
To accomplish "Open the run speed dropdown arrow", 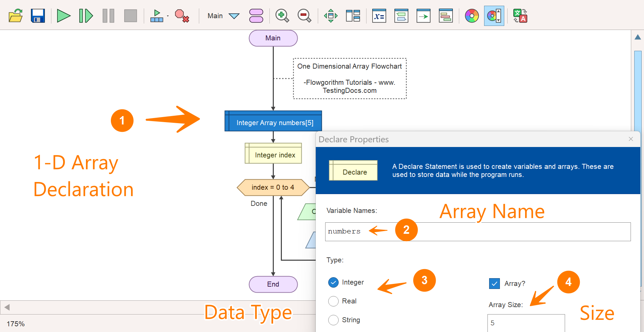I will pyautogui.click(x=168, y=16).
